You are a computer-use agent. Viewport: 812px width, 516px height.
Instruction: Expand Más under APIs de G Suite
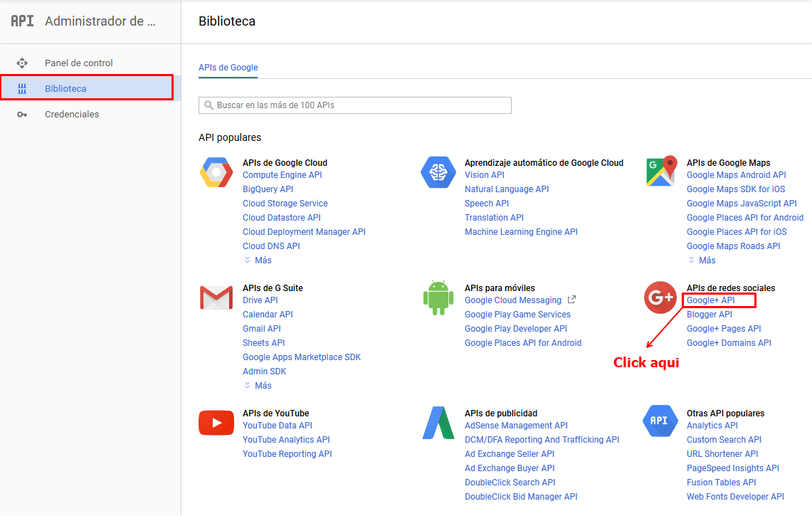(x=258, y=386)
